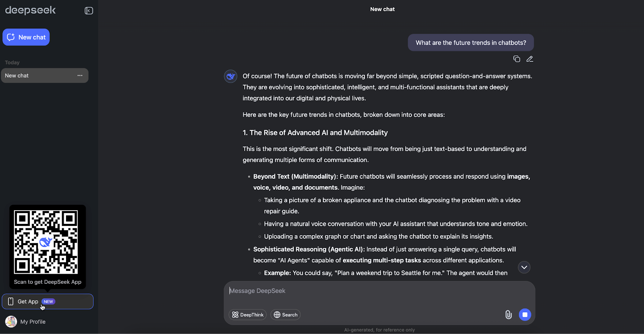644x334 pixels.
Task: Collapse the sidebar with the toggle icon
Action: [x=89, y=10]
